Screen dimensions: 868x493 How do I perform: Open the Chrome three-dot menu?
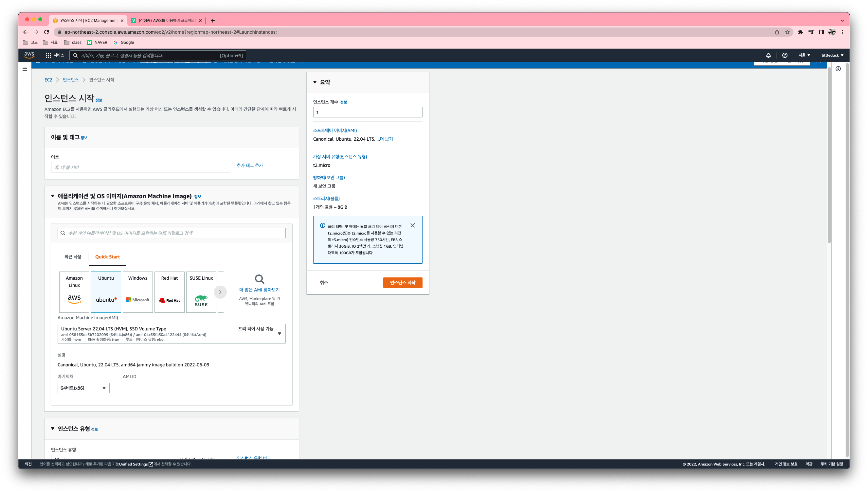pyautogui.click(x=842, y=32)
